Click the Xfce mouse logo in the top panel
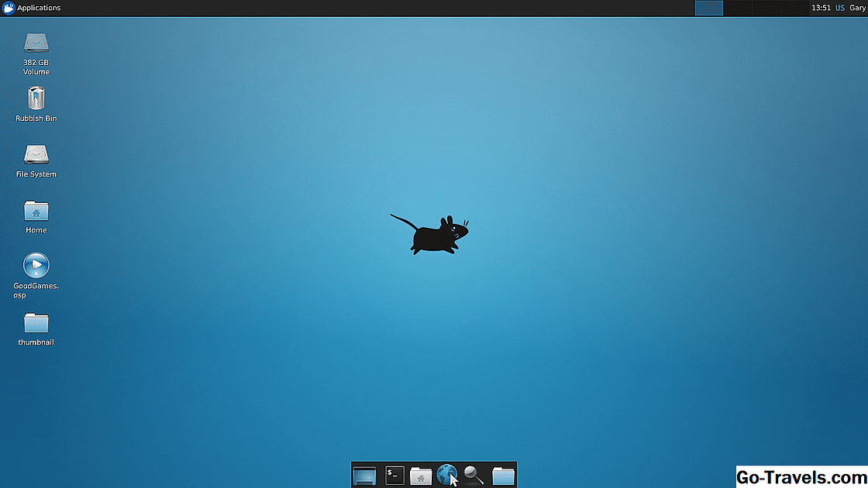This screenshot has height=488, width=868. pyautogui.click(x=9, y=8)
